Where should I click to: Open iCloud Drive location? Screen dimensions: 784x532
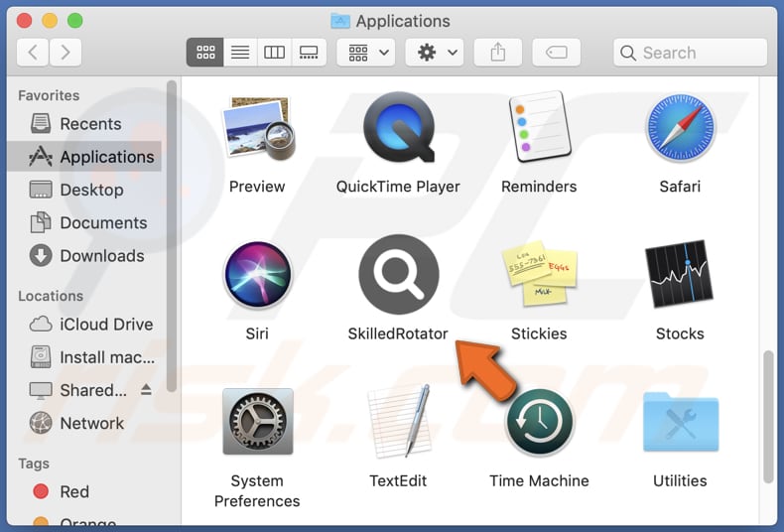(x=85, y=324)
